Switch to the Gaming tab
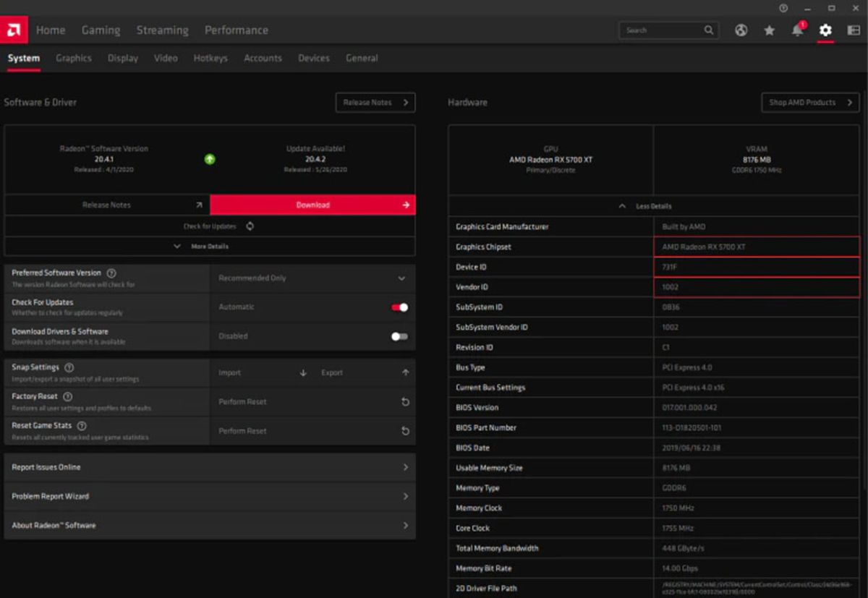868x598 pixels. click(101, 30)
